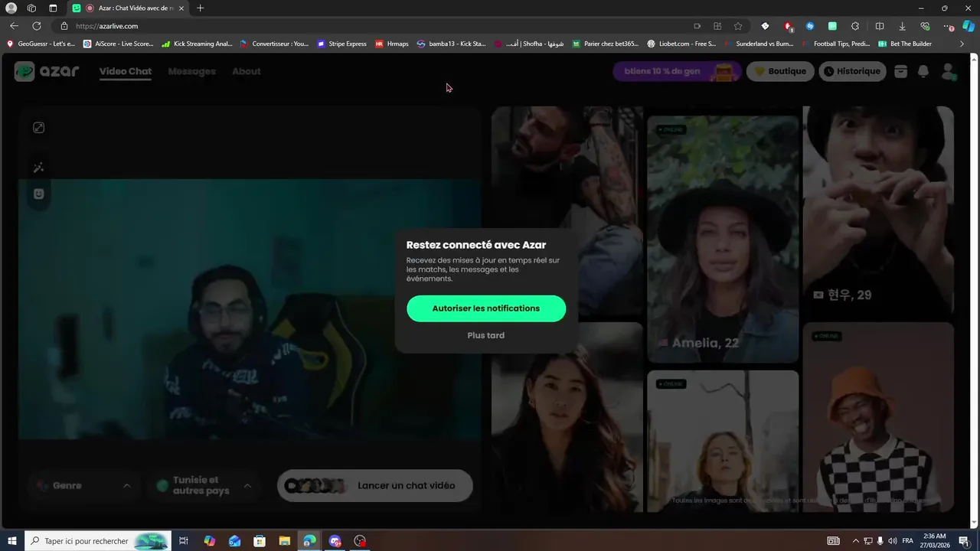Click the expand video icon

tap(39, 128)
